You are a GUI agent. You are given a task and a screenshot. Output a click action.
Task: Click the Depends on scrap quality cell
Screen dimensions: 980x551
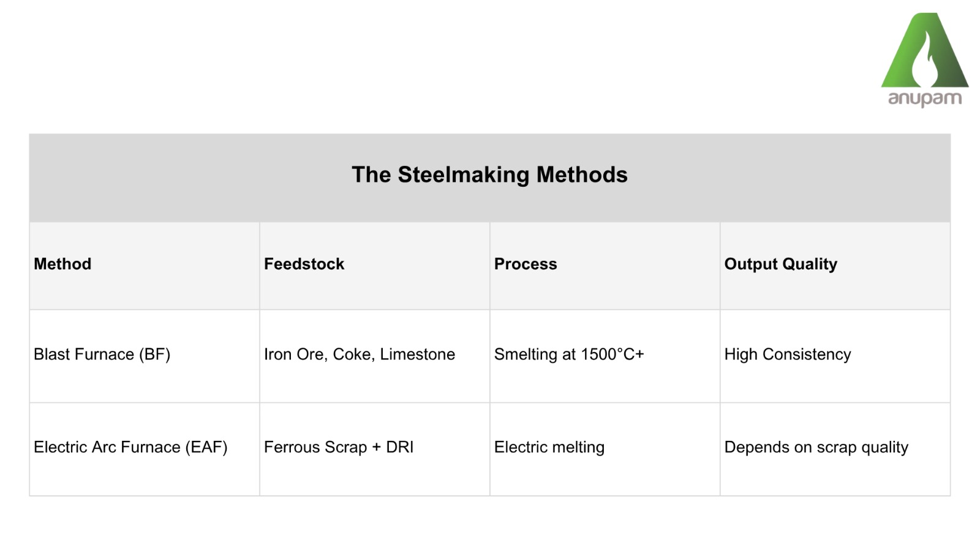tap(816, 448)
